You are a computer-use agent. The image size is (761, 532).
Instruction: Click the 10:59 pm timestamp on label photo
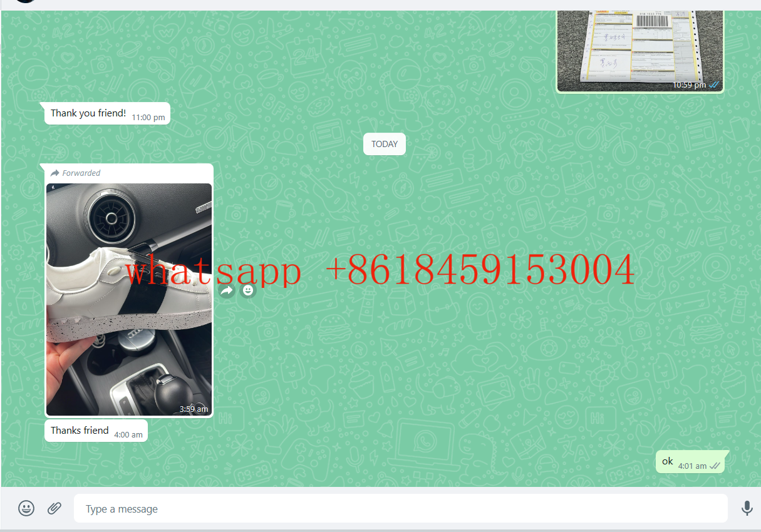coord(689,85)
